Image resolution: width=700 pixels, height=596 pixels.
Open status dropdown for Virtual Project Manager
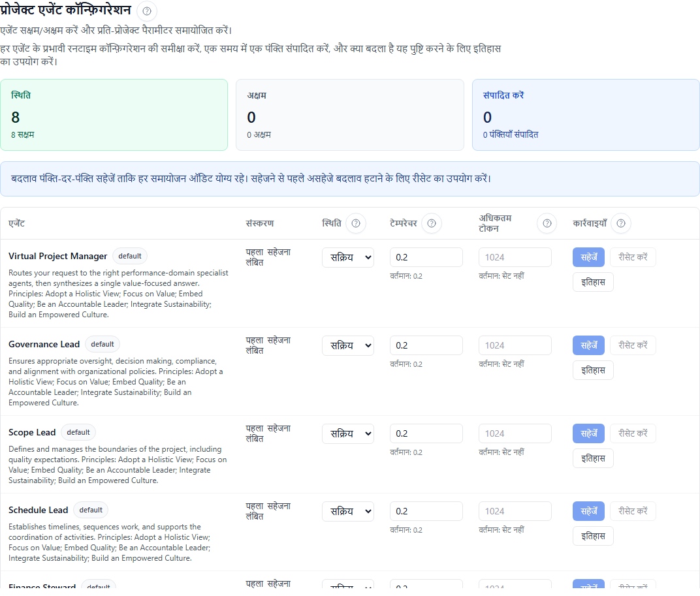point(348,257)
